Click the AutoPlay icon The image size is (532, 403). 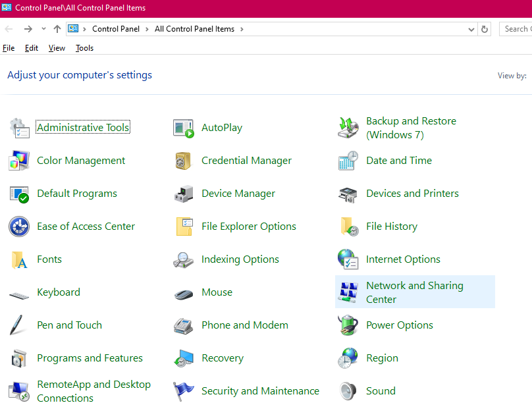[x=184, y=128]
